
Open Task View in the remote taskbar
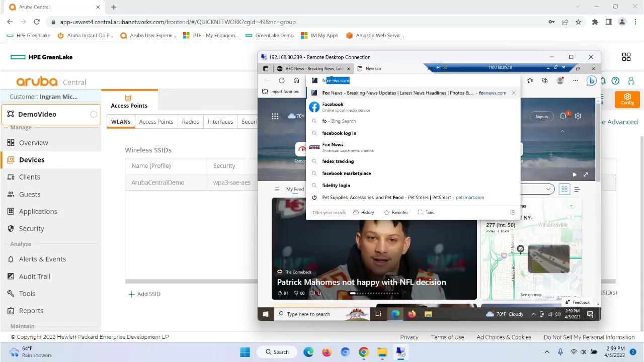[378, 314]
